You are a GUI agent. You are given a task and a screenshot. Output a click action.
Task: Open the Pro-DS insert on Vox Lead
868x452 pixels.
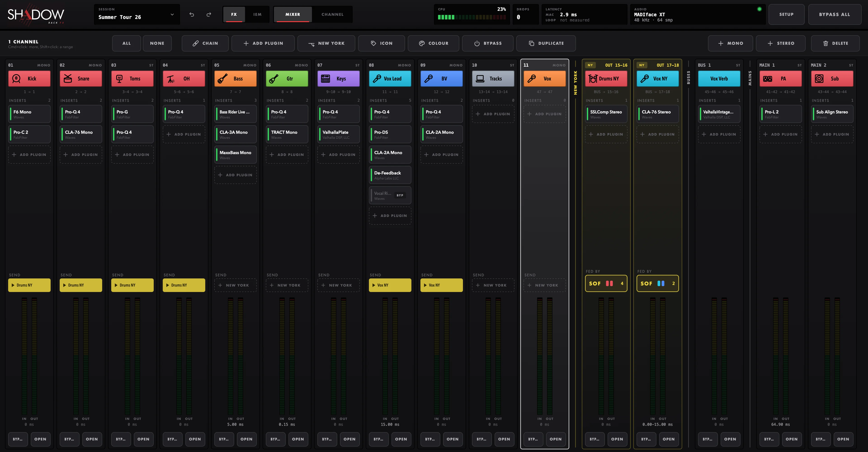point(390,134)
